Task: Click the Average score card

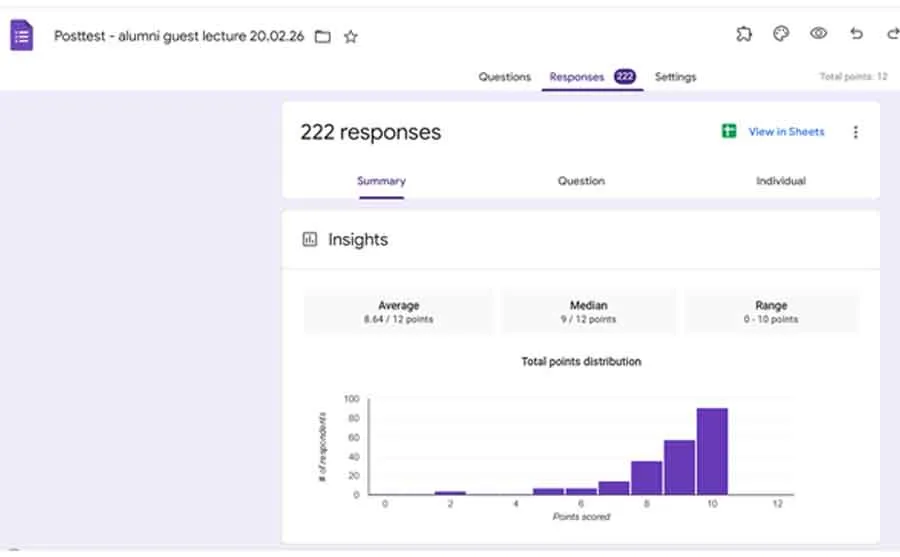Action: click(398, 312)
